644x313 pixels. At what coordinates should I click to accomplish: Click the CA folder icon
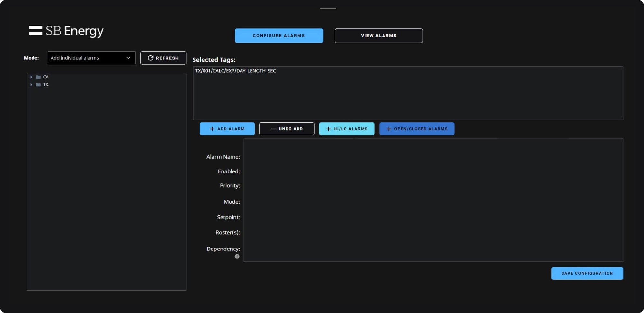38,77
